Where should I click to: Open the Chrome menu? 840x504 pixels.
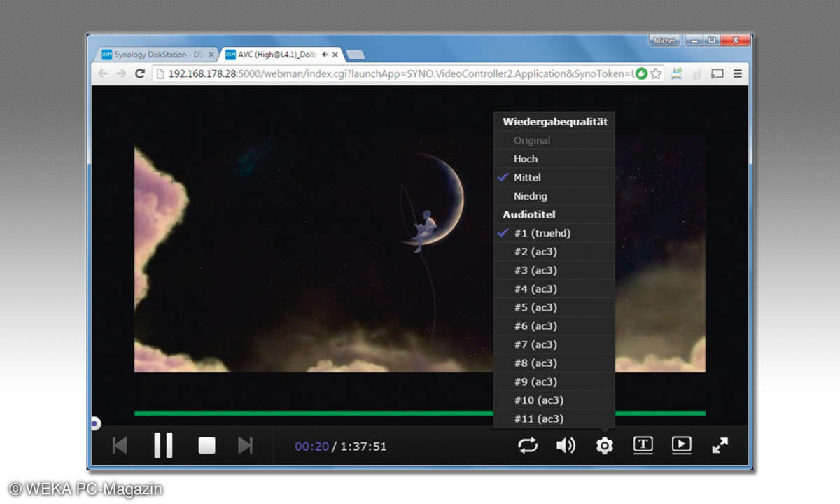(737, 73)
